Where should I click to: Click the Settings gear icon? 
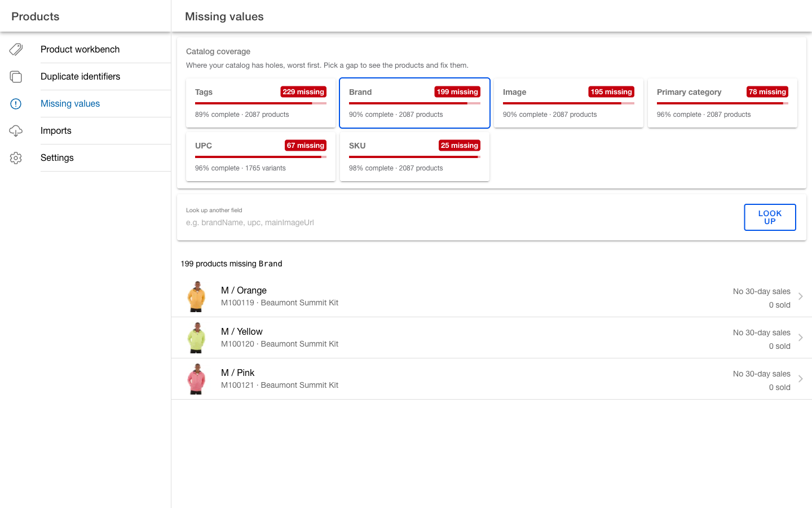coord(16,158)
